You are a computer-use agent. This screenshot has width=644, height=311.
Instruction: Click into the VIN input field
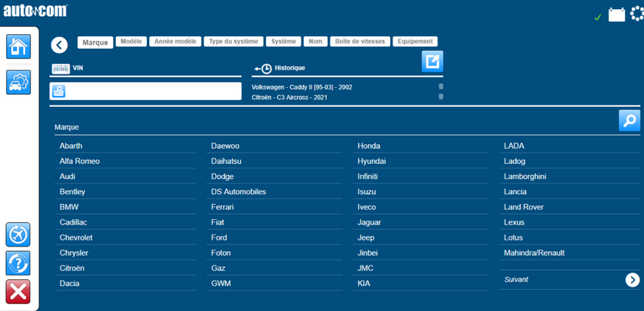pos(145,91)
